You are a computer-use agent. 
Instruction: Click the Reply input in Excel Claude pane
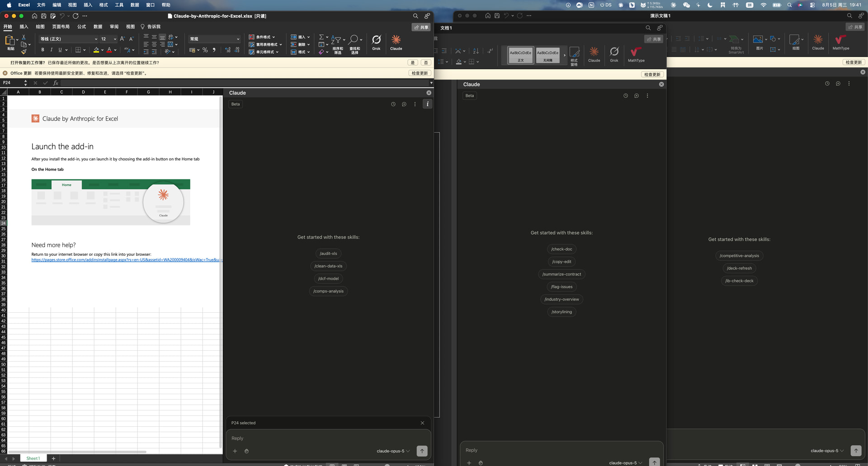[x=328, y=438]
